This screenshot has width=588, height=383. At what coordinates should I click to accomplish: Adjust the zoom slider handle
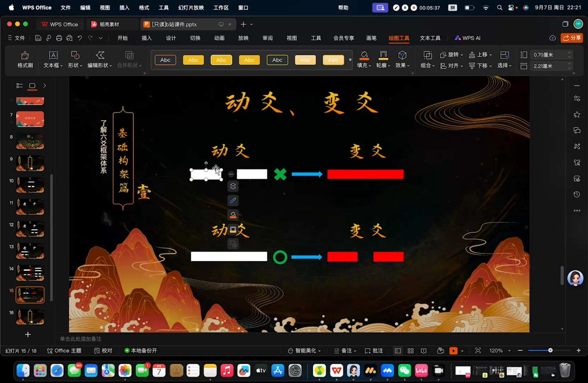coord(550,350)
